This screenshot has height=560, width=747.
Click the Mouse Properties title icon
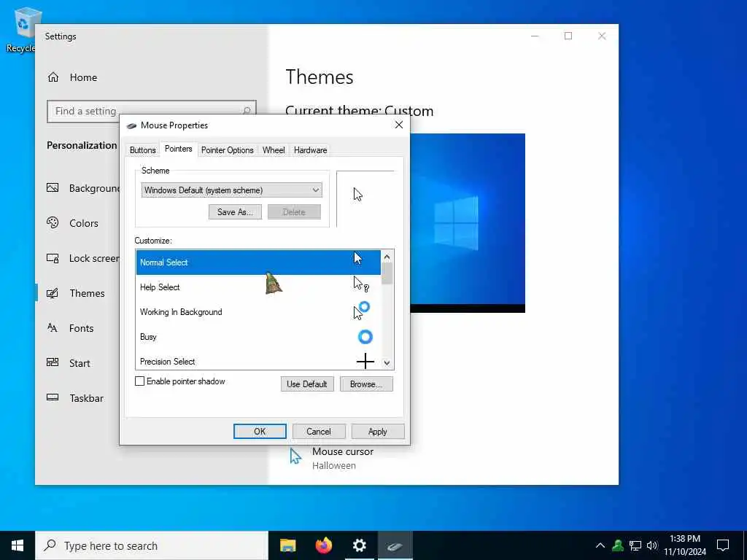click(x=131, y=125)
